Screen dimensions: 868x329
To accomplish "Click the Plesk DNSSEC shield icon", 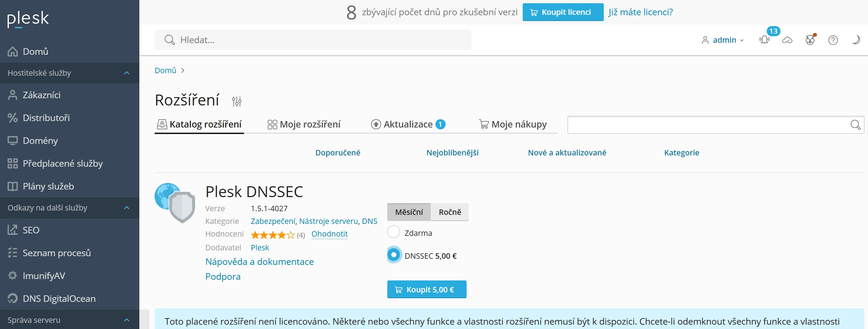I will [175, 203].
